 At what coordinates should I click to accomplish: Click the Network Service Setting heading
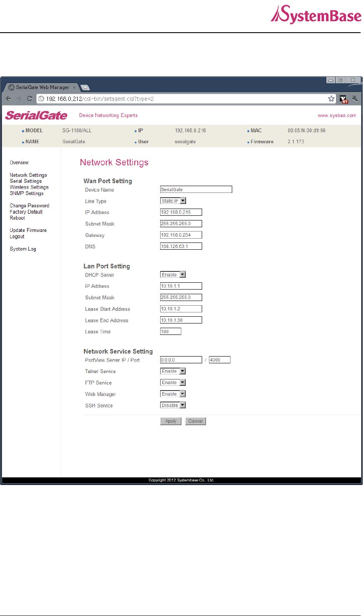click(x=118, y=351)
